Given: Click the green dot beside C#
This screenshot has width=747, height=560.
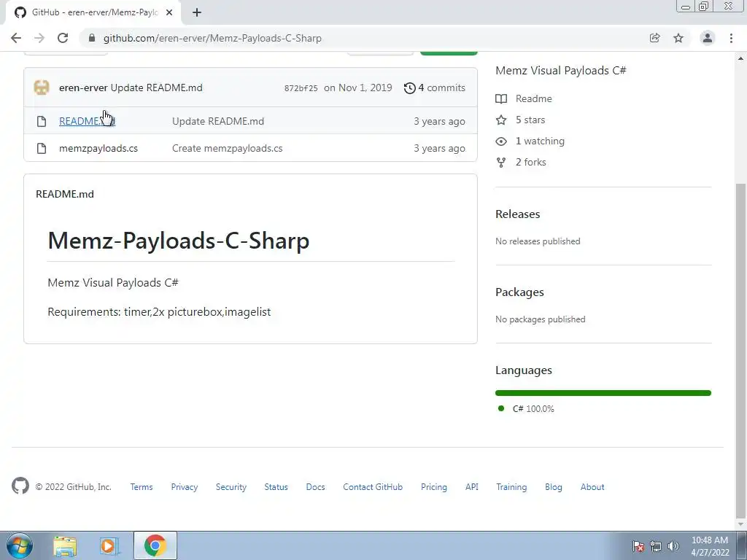Looking at the screenshot, I should 500,408.
